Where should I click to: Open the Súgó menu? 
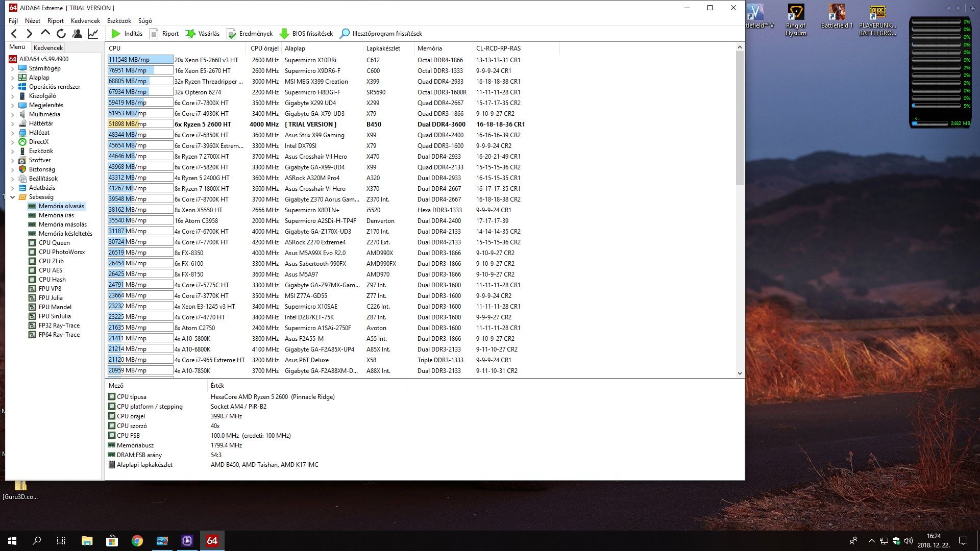pyautogui.click(x=145, y=21)
